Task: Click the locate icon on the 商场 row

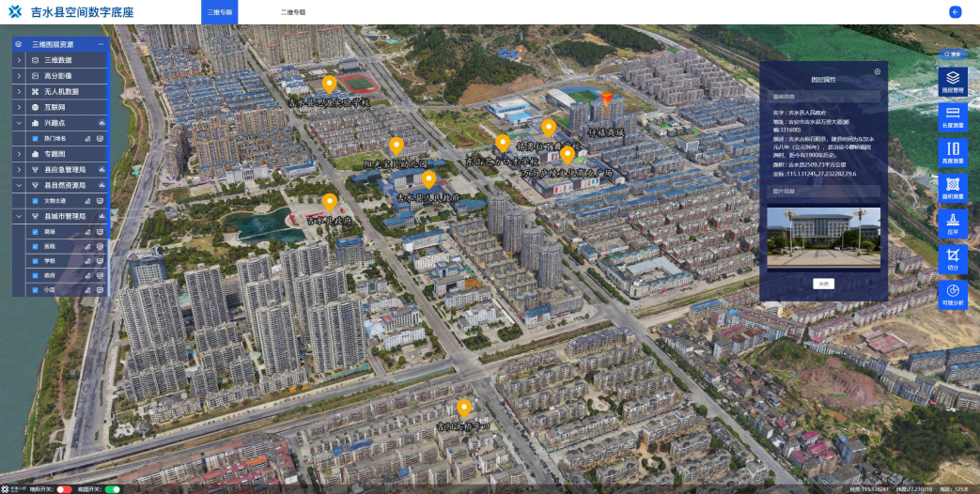Action: (88, 232)
